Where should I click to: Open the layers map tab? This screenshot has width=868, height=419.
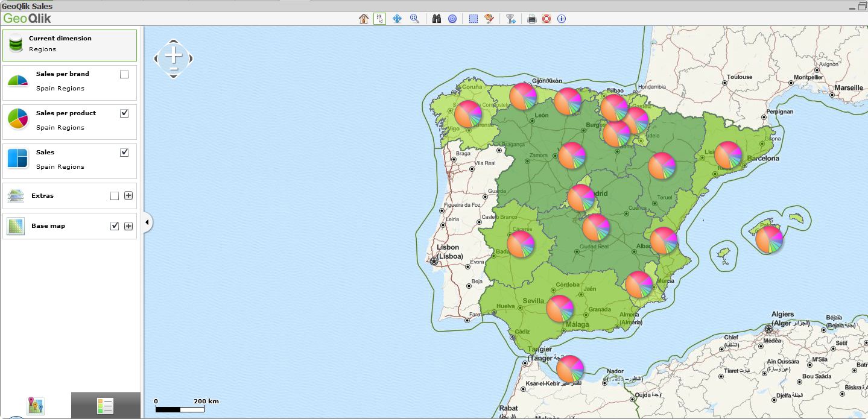click(34, 405)
